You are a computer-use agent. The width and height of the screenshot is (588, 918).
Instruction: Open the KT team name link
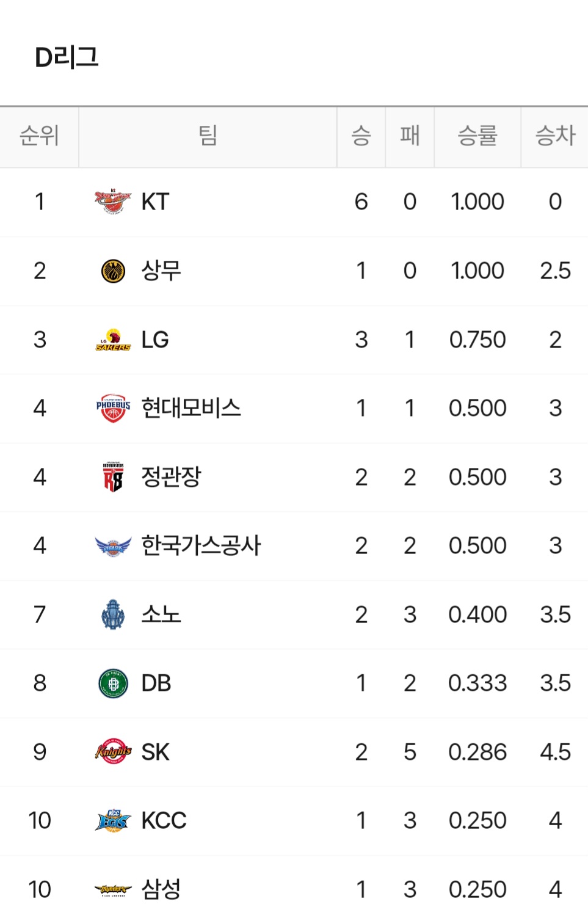(154, 202)
